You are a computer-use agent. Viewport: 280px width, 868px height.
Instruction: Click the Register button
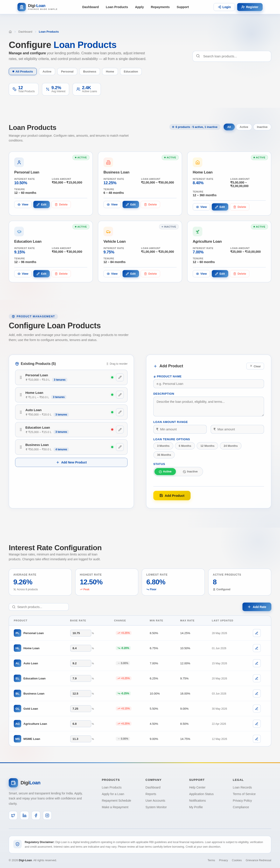(250, 7)
